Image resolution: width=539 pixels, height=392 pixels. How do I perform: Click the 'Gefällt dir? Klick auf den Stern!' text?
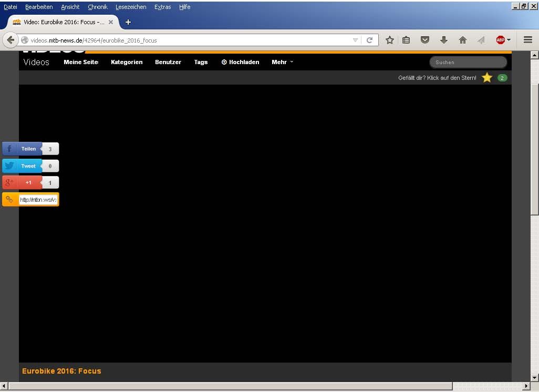coord(437,78)
